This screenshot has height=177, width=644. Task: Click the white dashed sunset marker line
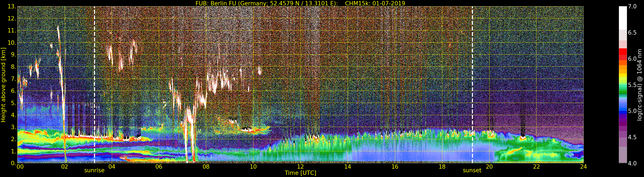click(472, 85)
